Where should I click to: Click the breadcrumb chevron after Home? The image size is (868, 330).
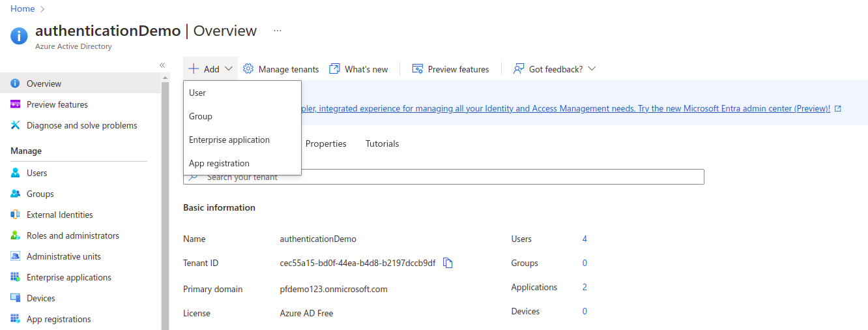click(x=43, y=9)
